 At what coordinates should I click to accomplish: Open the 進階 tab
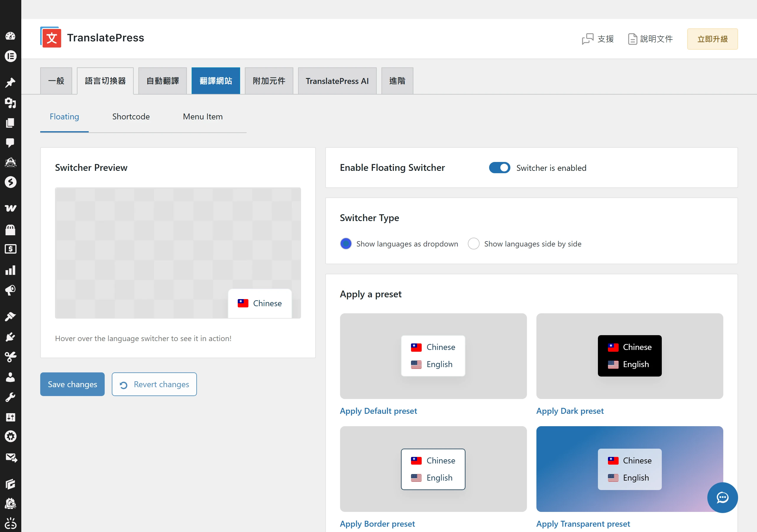pos(397,81)
